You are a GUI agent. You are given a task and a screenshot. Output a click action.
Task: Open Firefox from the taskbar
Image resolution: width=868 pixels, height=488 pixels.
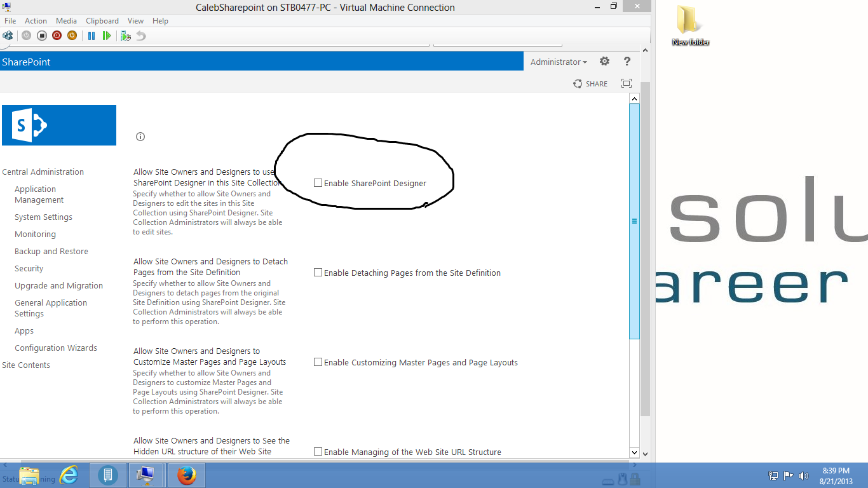point(187,475)
